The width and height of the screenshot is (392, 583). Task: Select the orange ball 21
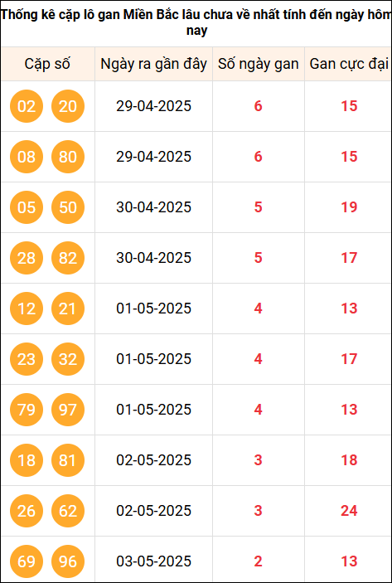tap(68, 309)
